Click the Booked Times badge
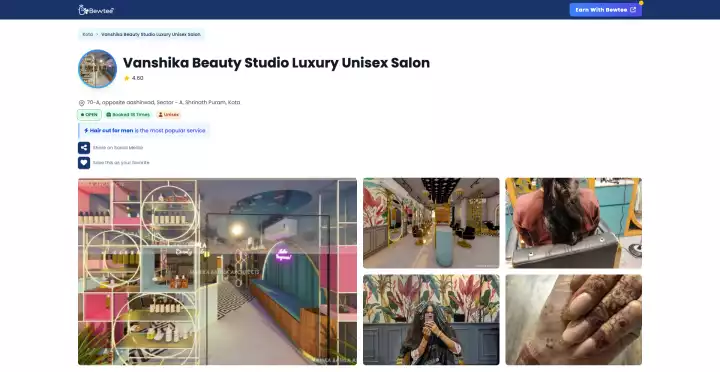 (x=128, y=115)
